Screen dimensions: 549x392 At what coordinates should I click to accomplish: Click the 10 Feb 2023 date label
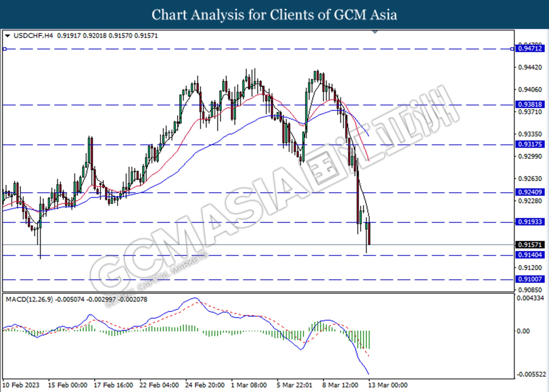(21, 385)
